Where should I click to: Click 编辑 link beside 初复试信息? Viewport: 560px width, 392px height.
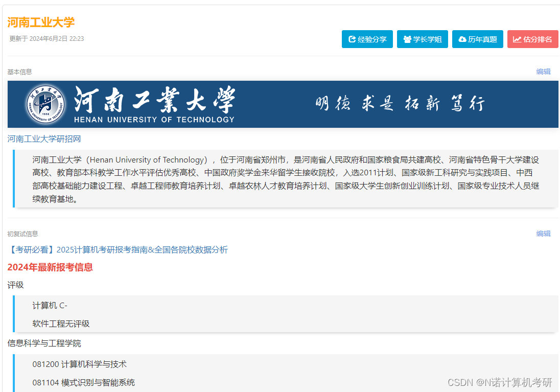[543, 234]
